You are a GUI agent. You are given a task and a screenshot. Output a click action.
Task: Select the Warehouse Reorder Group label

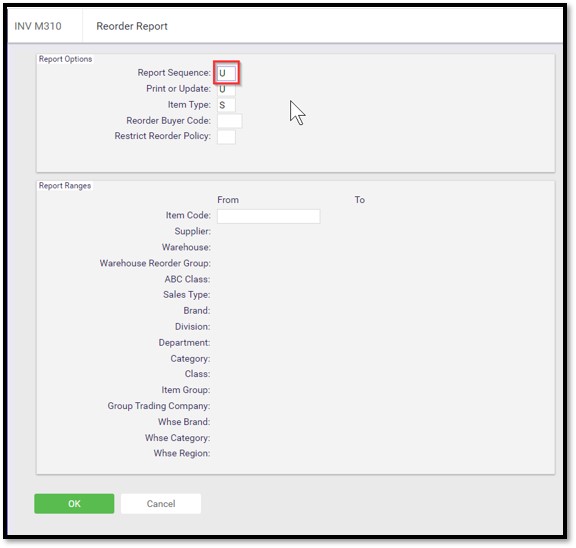point(155,263)
